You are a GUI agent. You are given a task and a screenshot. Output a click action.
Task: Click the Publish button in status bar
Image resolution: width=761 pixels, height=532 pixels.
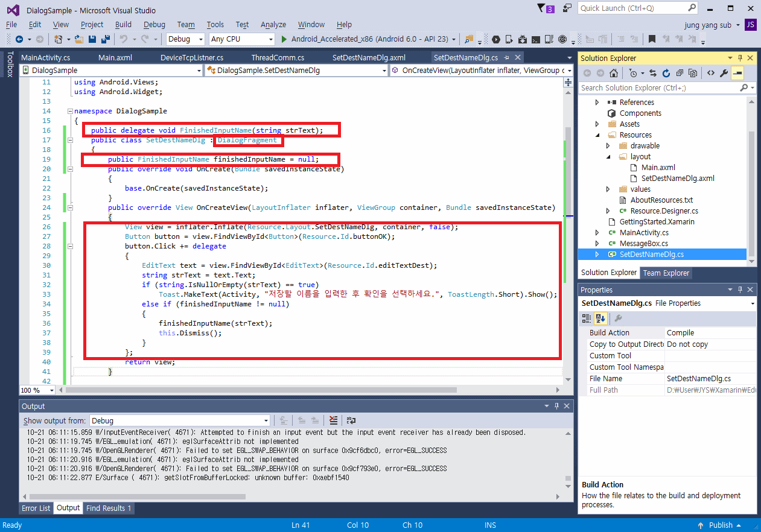click(721, 525)
